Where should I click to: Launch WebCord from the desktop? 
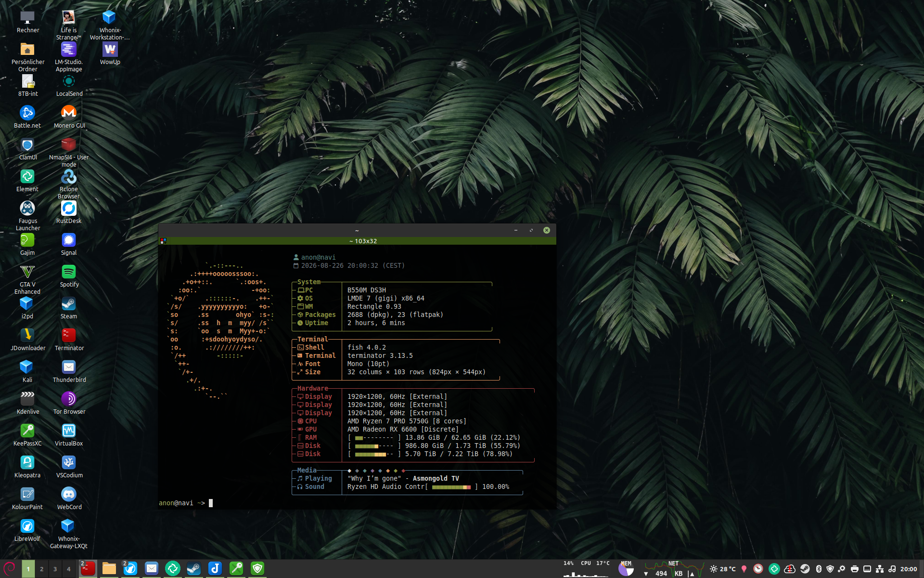coord(69,499)
